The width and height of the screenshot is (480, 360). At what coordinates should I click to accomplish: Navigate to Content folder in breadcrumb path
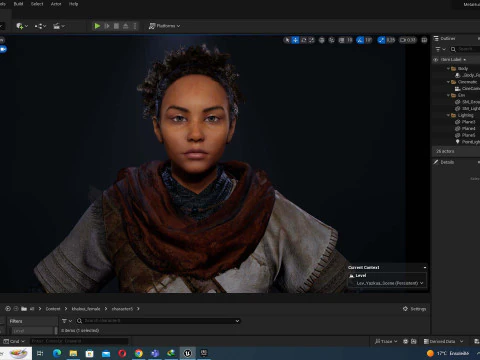(53, 309)
